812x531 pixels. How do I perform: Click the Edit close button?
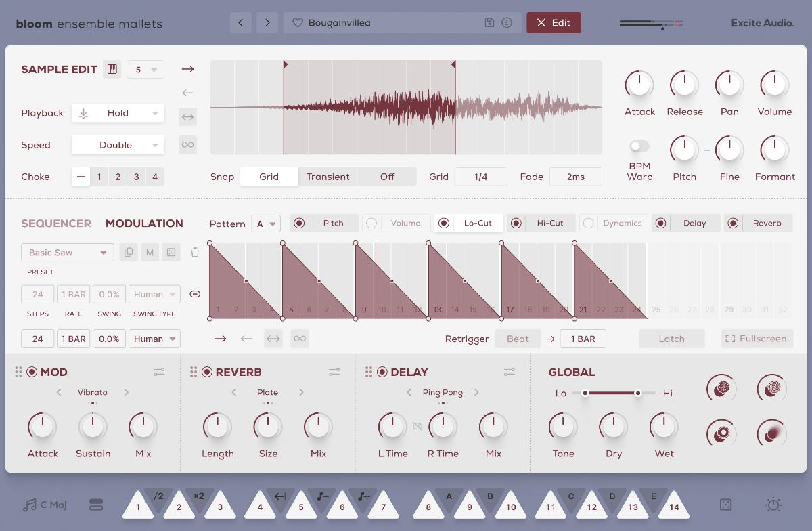point(554,22)
